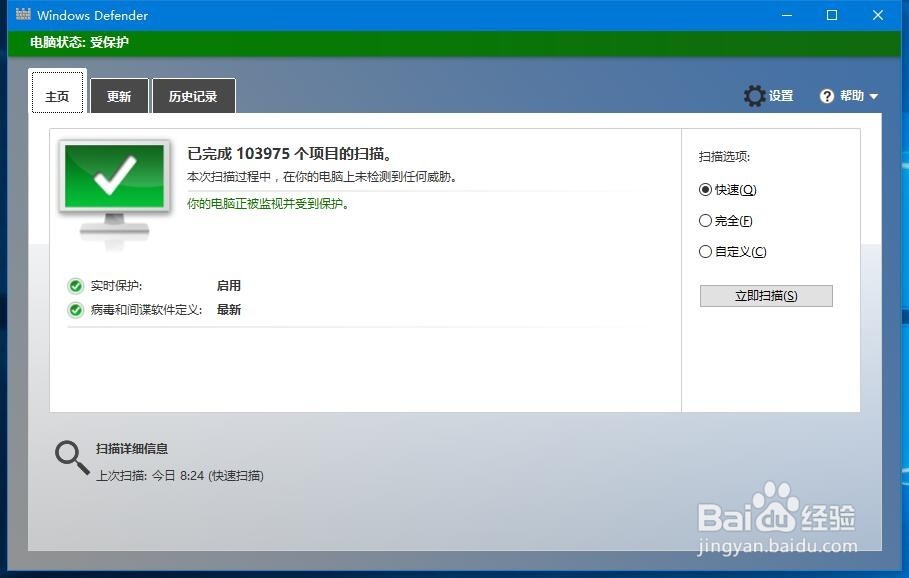Viewport: 909px width, 578px height.
Task: Select the 完全(F) scan option
Action: [726, 221]
